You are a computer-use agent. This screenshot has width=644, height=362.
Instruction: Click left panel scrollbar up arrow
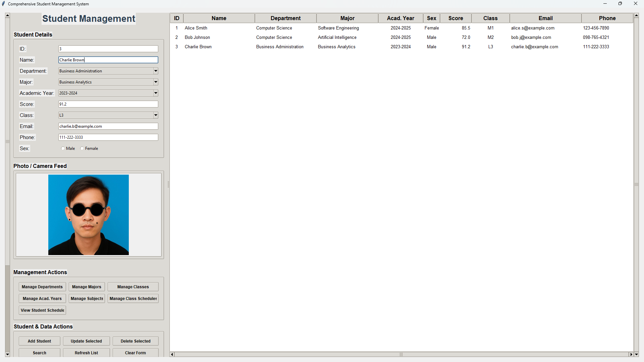pyautogui.click(x=7, y=15)
